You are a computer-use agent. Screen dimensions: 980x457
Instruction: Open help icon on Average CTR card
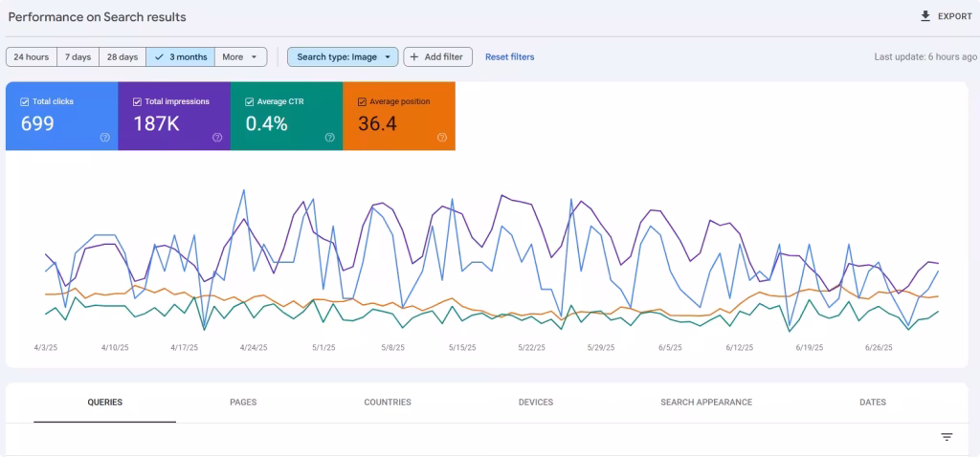point(329,138)
